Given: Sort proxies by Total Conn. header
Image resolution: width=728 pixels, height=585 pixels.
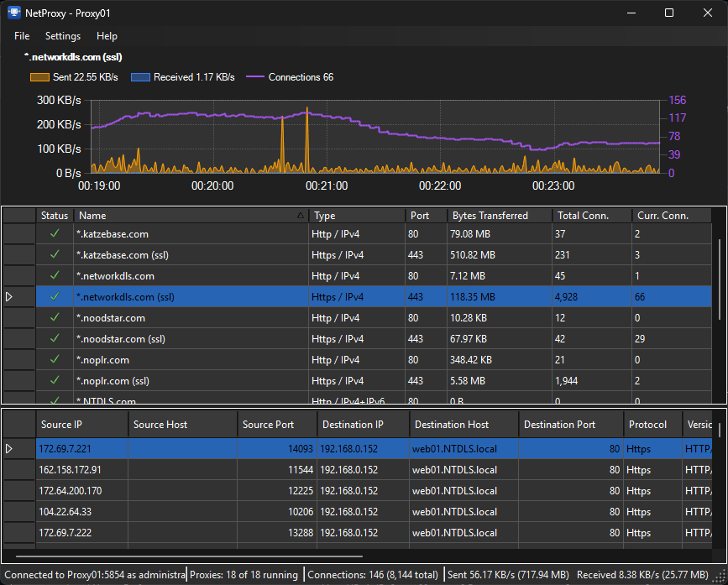Looking at the screenshot, I should (591, 215).
